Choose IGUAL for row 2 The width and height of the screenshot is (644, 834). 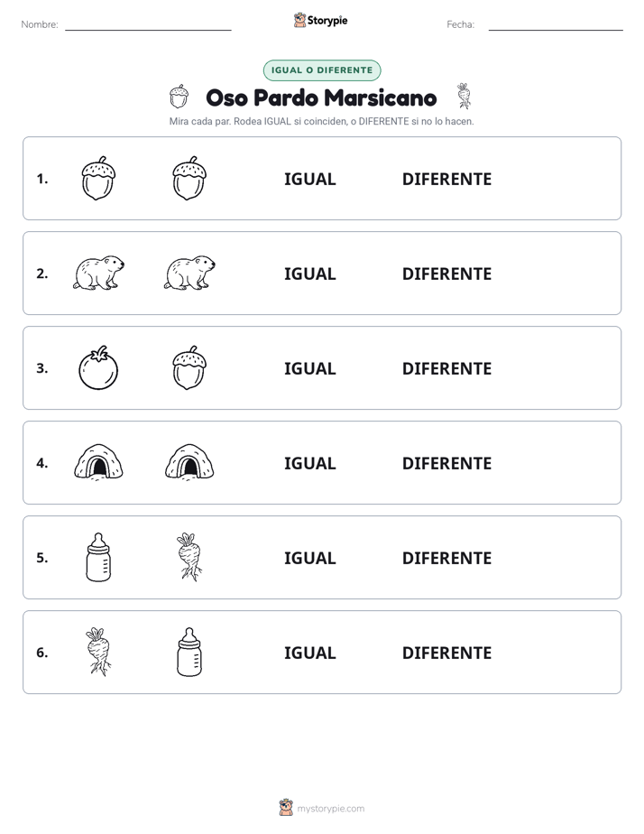coord(309,273)
